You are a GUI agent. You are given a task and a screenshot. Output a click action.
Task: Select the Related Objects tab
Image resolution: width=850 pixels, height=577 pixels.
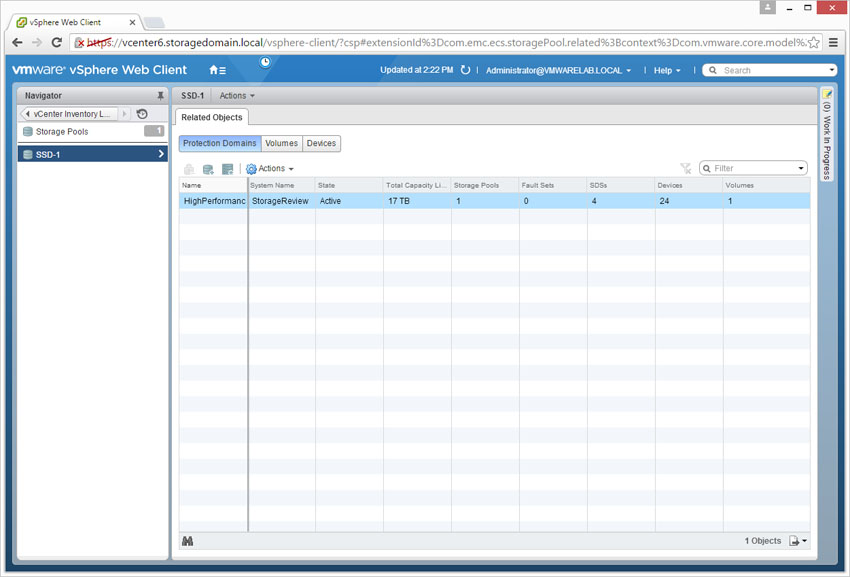pos(212,117)
